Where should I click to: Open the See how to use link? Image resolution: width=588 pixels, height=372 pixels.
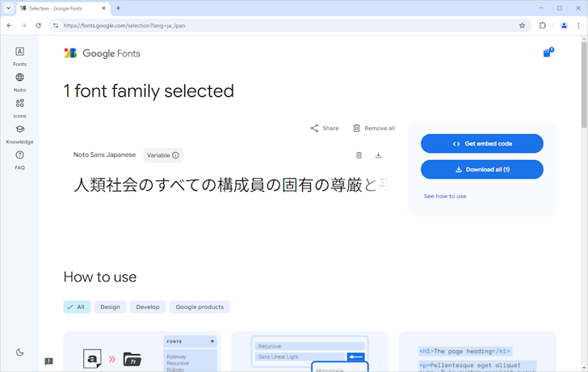tap(445, 197)
